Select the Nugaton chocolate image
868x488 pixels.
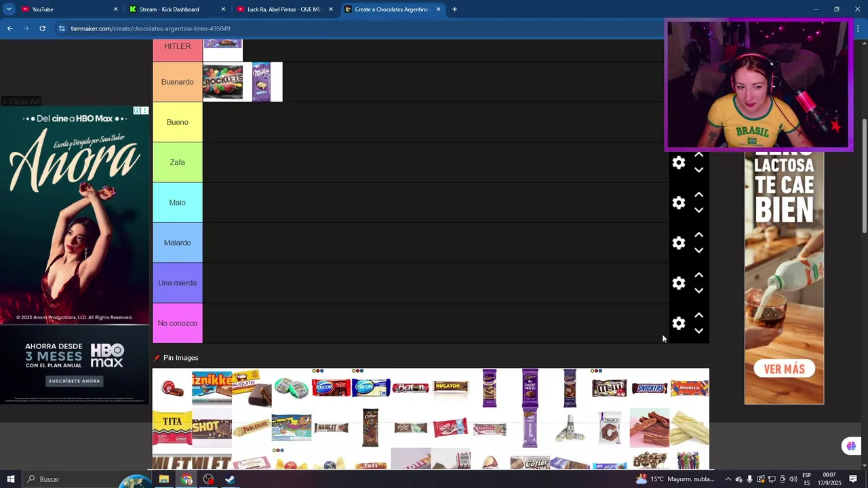pos(450,387)
